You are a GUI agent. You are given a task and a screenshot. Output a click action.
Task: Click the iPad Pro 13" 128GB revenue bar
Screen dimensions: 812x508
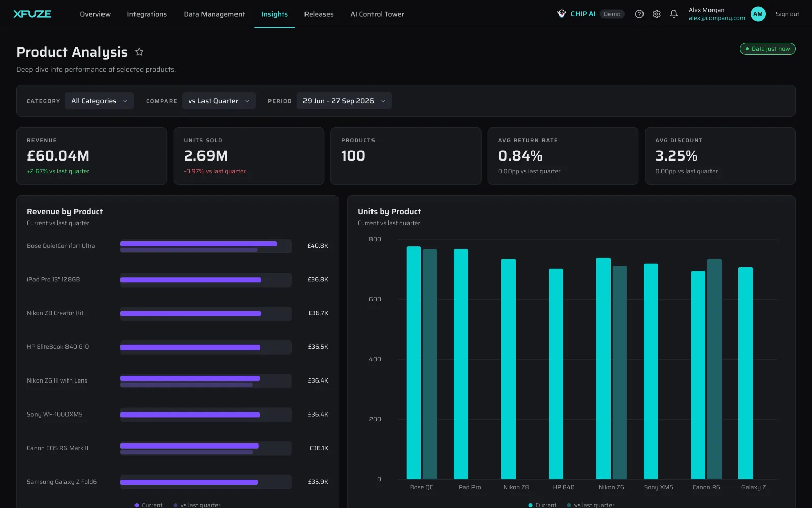[191, 280]
